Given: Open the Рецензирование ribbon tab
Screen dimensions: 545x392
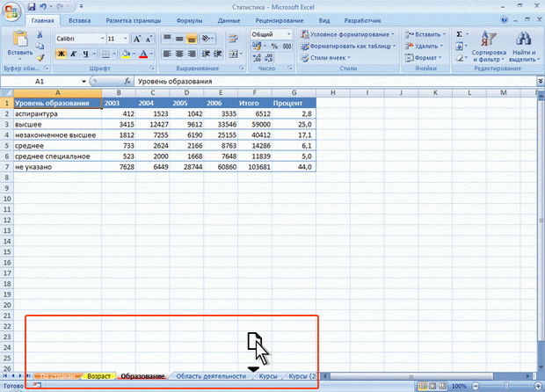Looking at the screenshot, I should 280,20.
